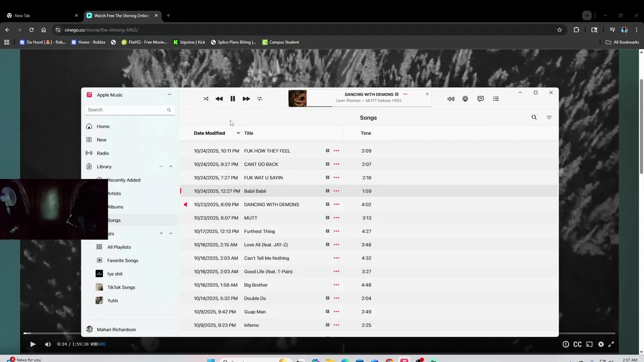Open Chrome extensions puzzle icon
Screen dimensions: 644x362
coord(576,30)
